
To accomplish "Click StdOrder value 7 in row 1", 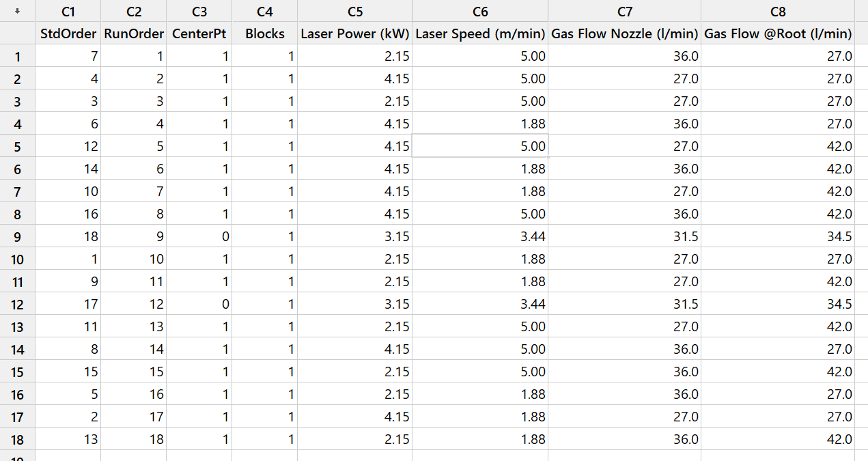I will click(x=68, y=56).
